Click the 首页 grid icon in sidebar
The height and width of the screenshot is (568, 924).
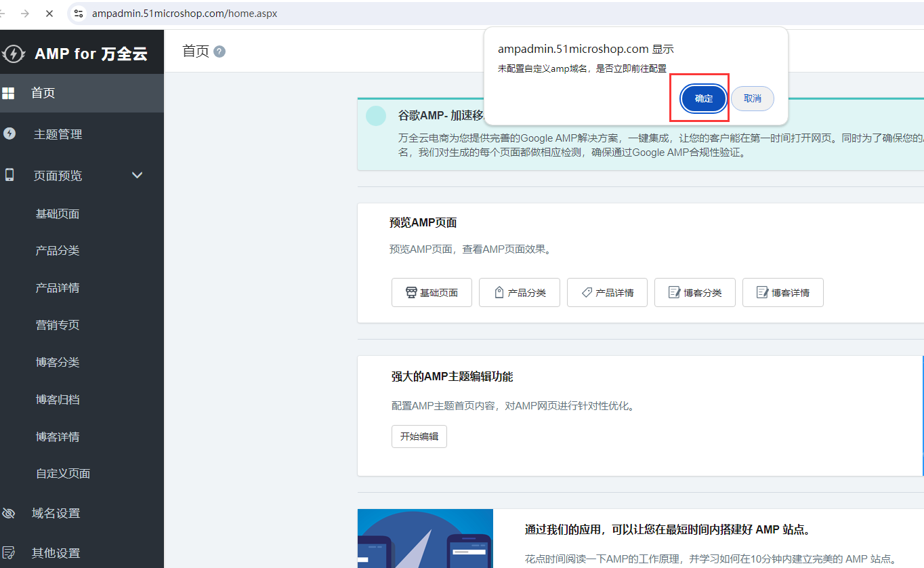click(8, 93)
